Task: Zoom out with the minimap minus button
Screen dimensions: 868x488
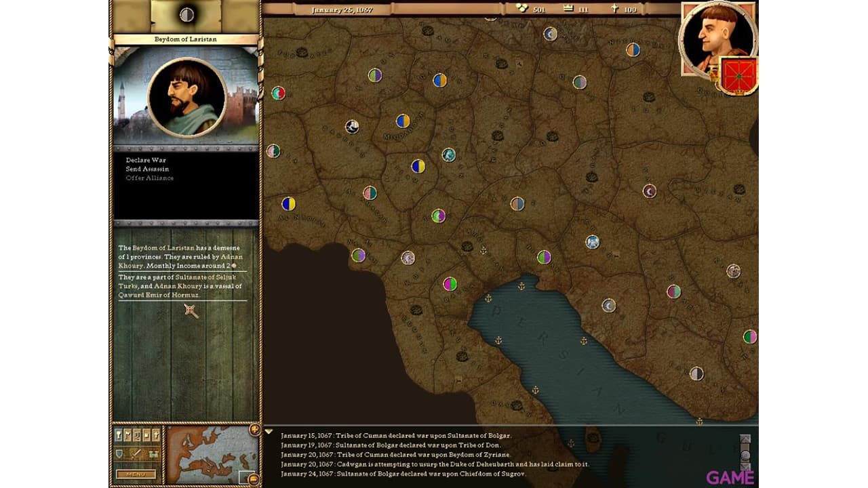Action: coord(254,479)
